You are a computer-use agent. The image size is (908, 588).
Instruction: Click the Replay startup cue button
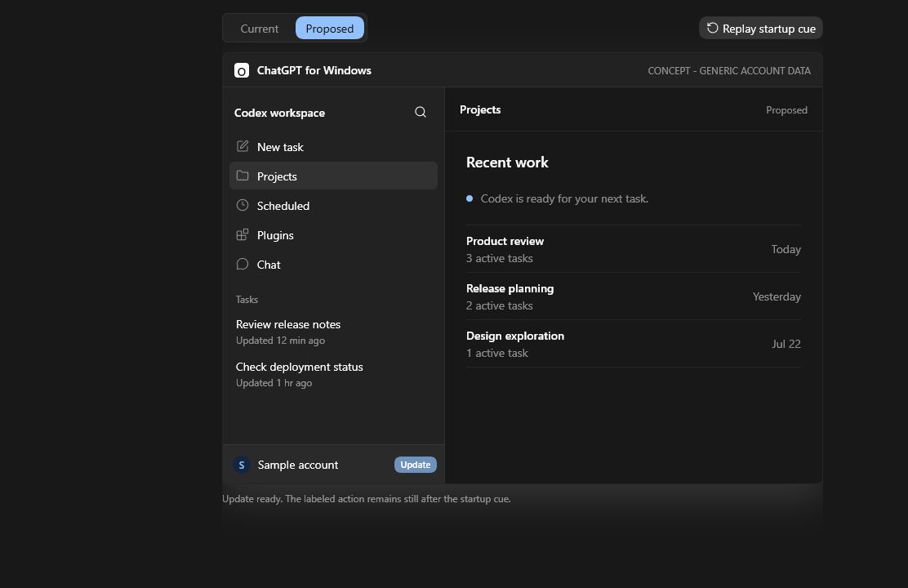[x=760, y=29]
